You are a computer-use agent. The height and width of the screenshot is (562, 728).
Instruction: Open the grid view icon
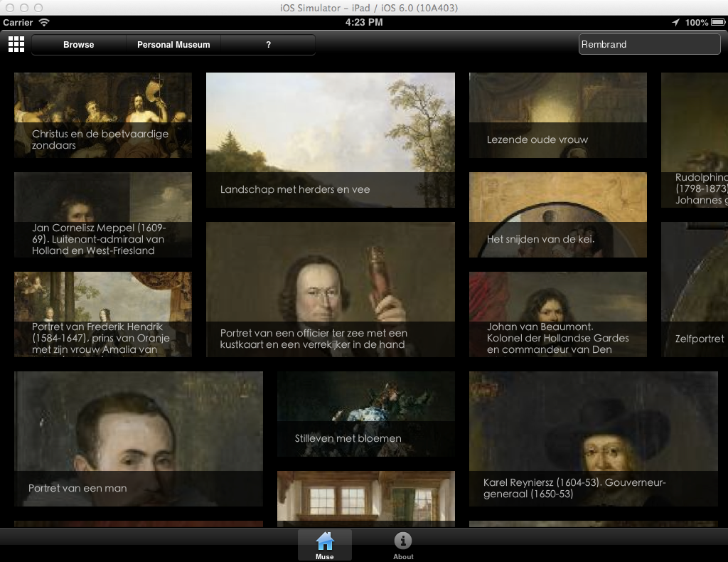[x=16, y=45]
